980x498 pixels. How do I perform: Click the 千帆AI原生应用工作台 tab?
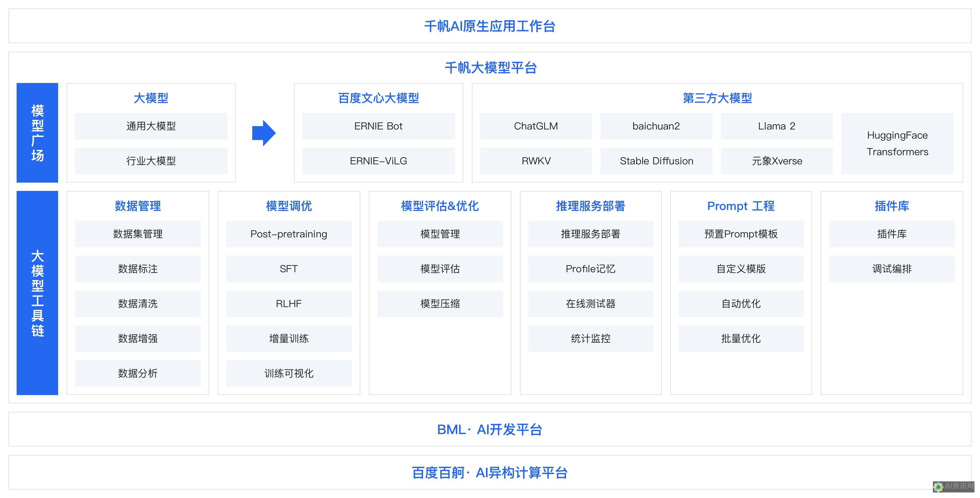(x=489, y=25)
